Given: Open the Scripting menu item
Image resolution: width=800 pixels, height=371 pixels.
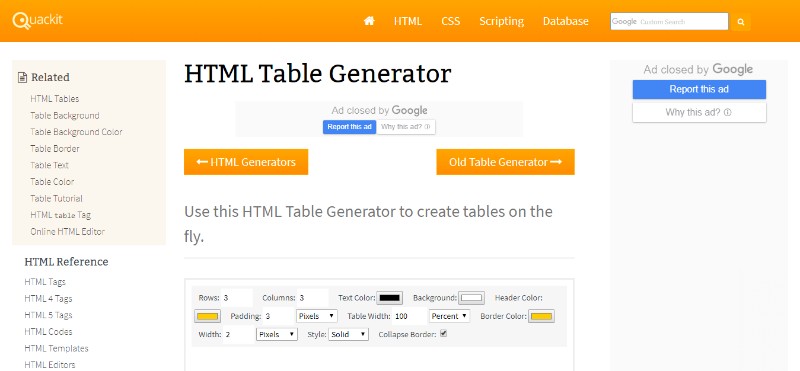Looking at the screenshot, I should (502, 21).
